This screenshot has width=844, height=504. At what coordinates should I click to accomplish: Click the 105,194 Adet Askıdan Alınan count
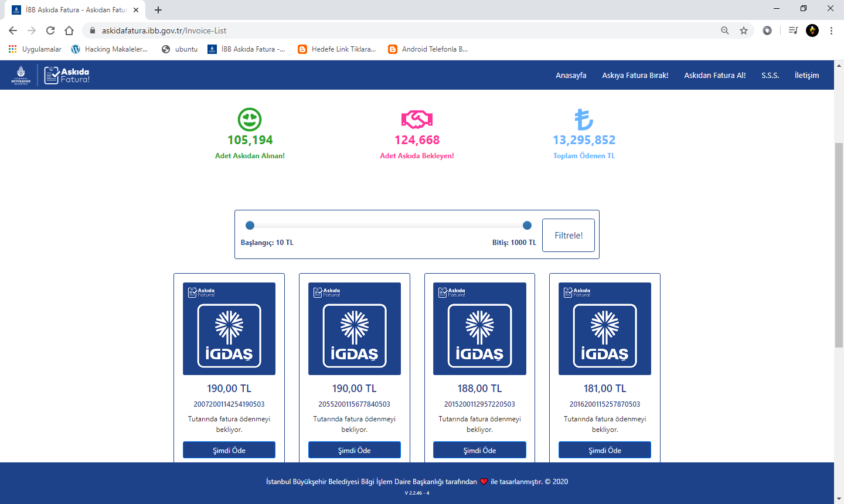(250, 140)
